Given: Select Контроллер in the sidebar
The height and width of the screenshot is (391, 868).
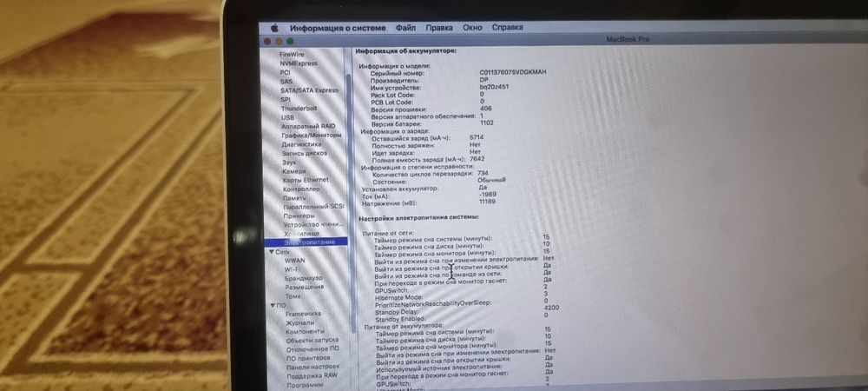Looking at the screenshot, I should coord(301,189).
